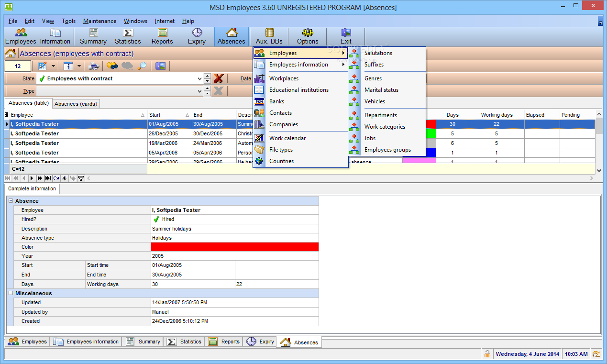Open the Summary view from toolbar
The height and width of the screenshot is (364, 607).
[93, 36]
